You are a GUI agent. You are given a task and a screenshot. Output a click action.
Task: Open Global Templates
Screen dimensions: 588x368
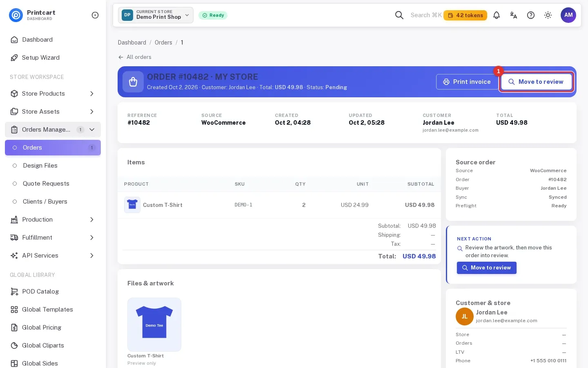click(x=53, y=310)
